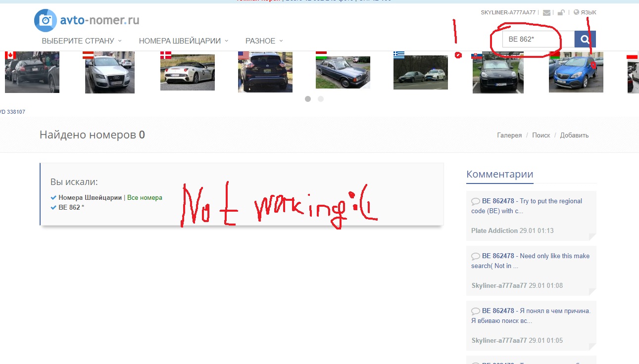Expand the НОМЕРА ШВЕЙЦАРИИ menu
The height and width of the screenshot is (364, 639).
point(184,41)
